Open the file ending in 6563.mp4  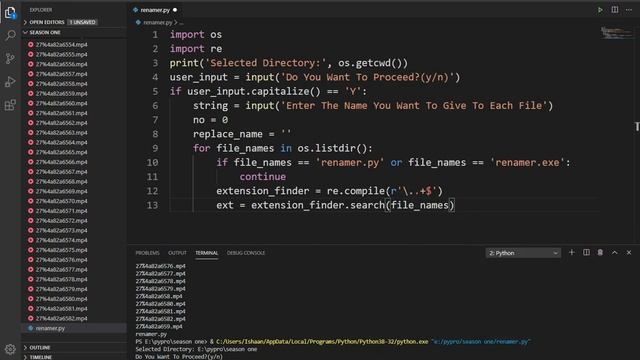coord(62,133)
